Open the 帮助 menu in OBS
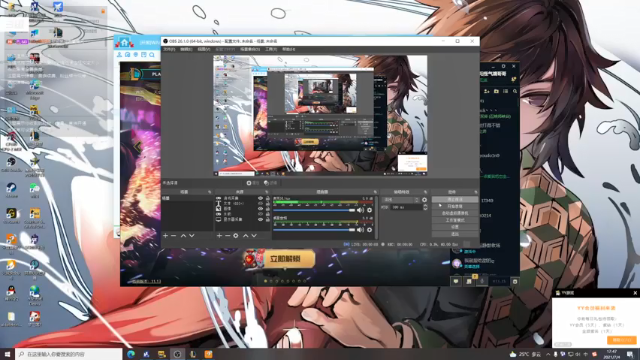 (x=289, y=49)
